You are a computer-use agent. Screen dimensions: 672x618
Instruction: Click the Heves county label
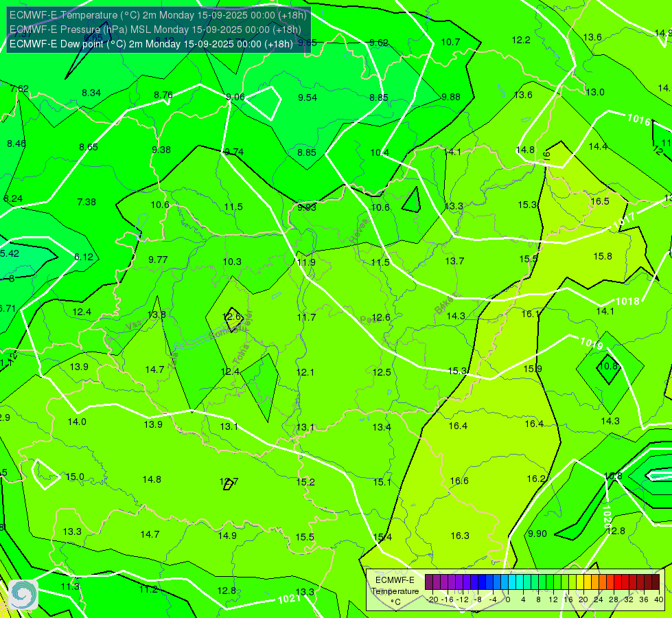point(359,231)
